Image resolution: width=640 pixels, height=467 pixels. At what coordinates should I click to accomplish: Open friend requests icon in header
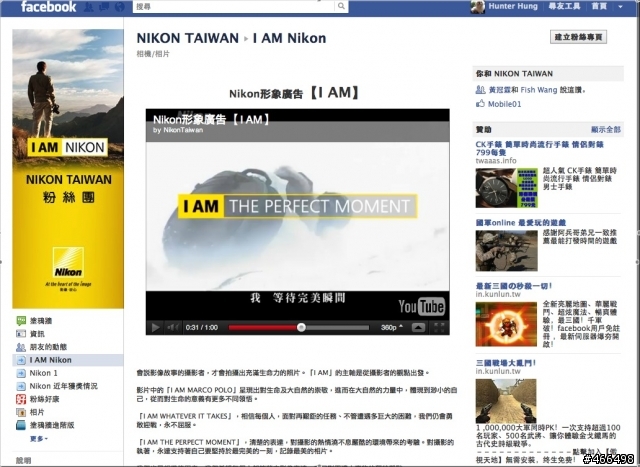coord(89,7)
